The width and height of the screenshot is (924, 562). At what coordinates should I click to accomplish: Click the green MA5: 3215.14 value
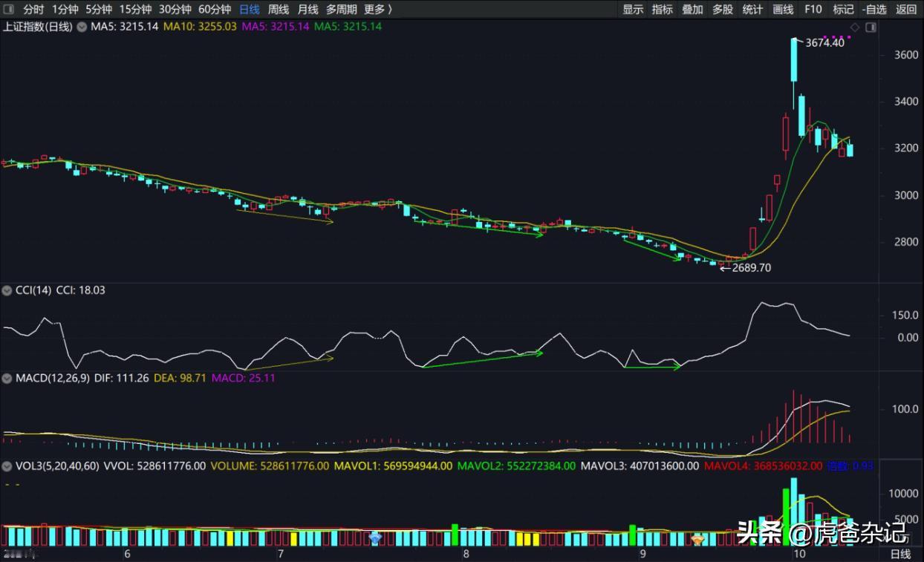click(x=348, y=27)
